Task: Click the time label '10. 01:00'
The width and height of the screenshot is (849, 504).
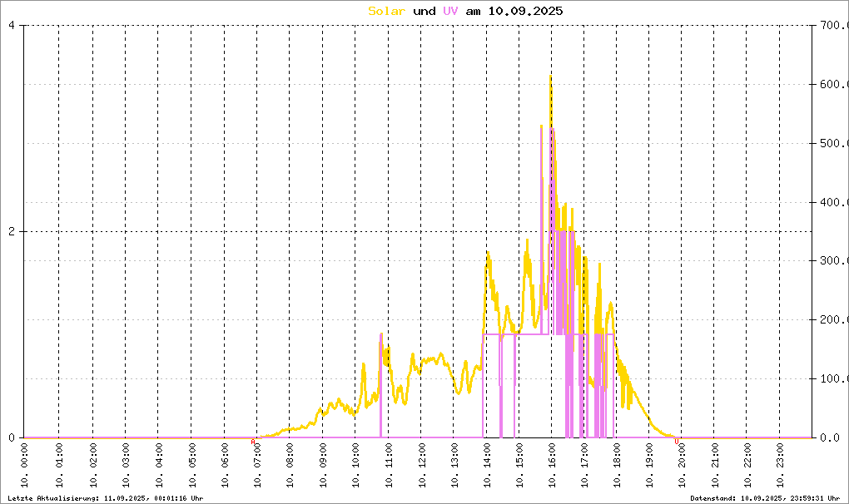Action: [60, 465]
